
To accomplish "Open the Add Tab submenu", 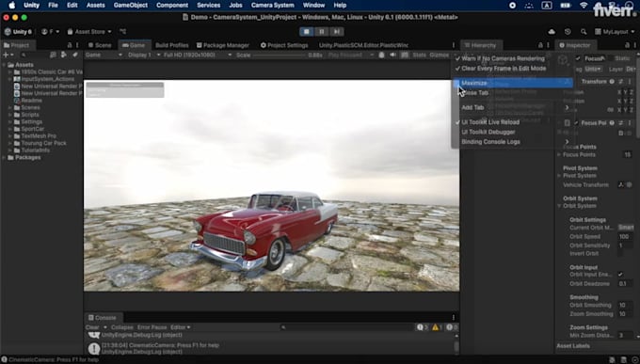I will [513, 107].
